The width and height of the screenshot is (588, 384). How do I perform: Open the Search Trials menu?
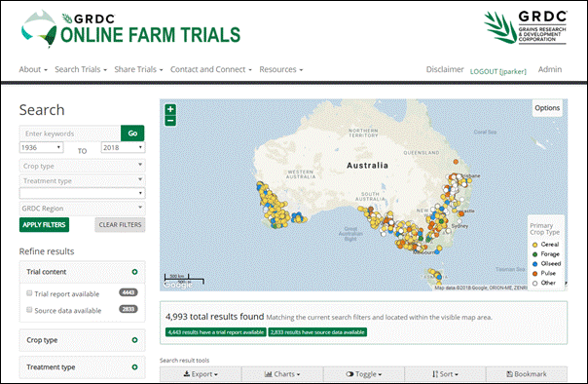[x=81, y=69]
